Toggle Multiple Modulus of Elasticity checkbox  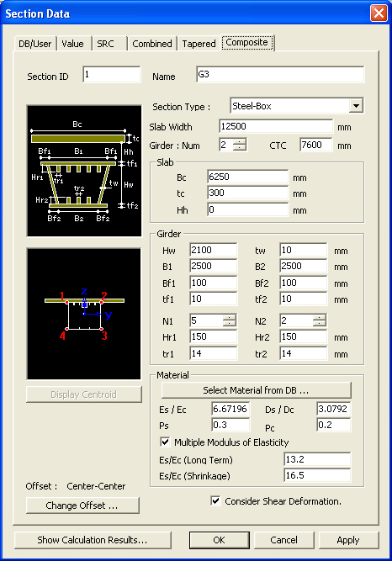pyautogui.click(x=165, y=442)
